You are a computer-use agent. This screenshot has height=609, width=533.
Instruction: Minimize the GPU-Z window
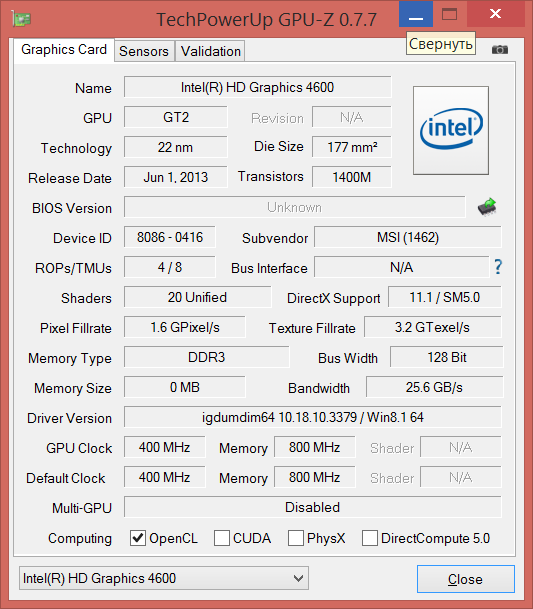tap(416, 14)
